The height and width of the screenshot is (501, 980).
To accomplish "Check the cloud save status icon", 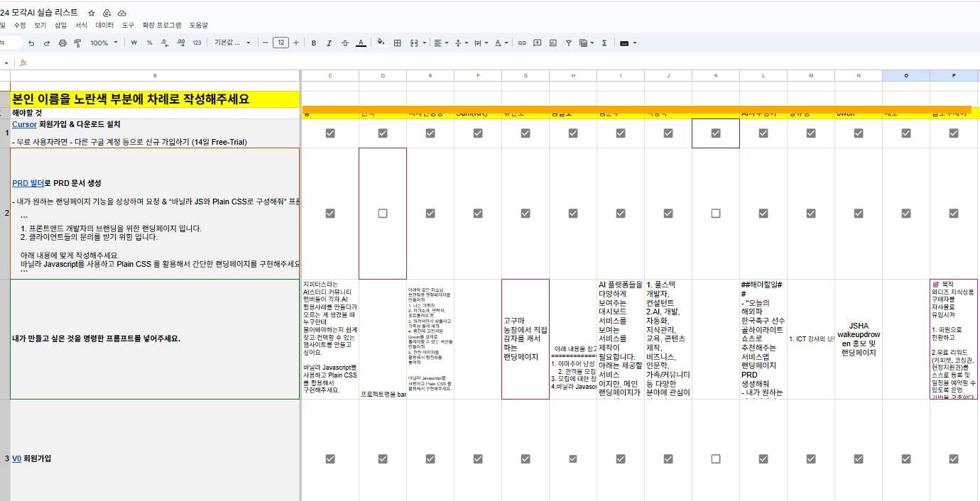I will 122,13.
